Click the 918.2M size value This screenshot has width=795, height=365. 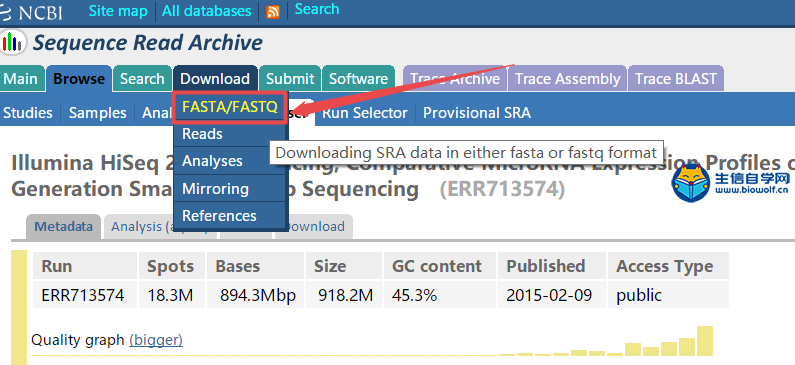346,295
